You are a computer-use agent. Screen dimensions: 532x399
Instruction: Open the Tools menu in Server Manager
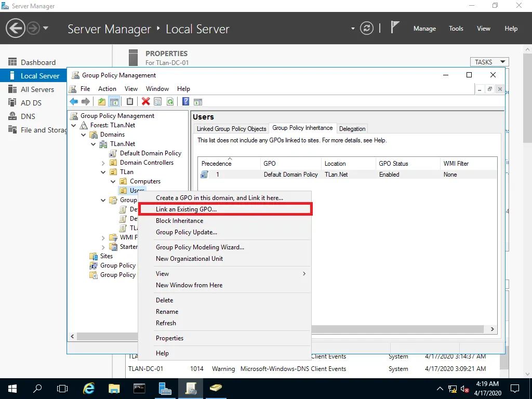point(456,29)
